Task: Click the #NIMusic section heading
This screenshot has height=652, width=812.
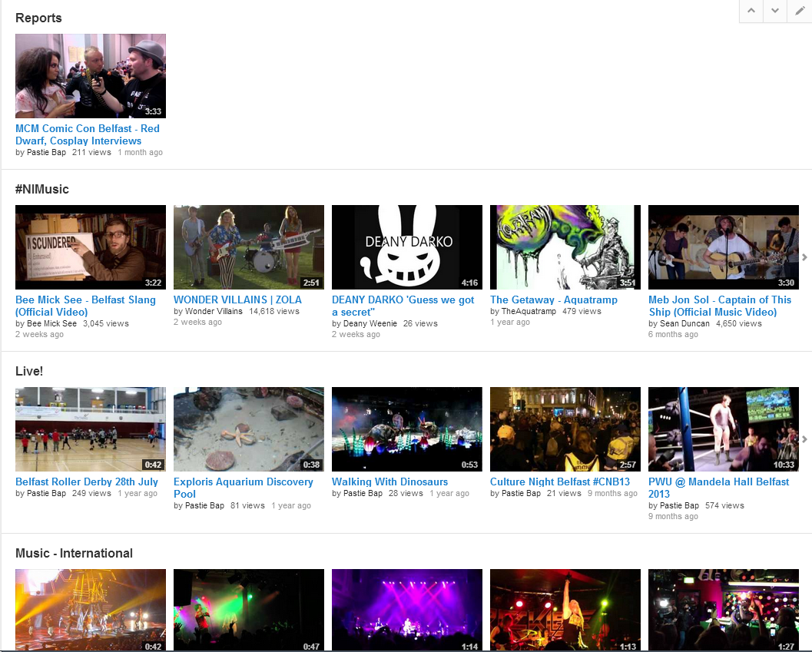Action: [x=41, y=189]
